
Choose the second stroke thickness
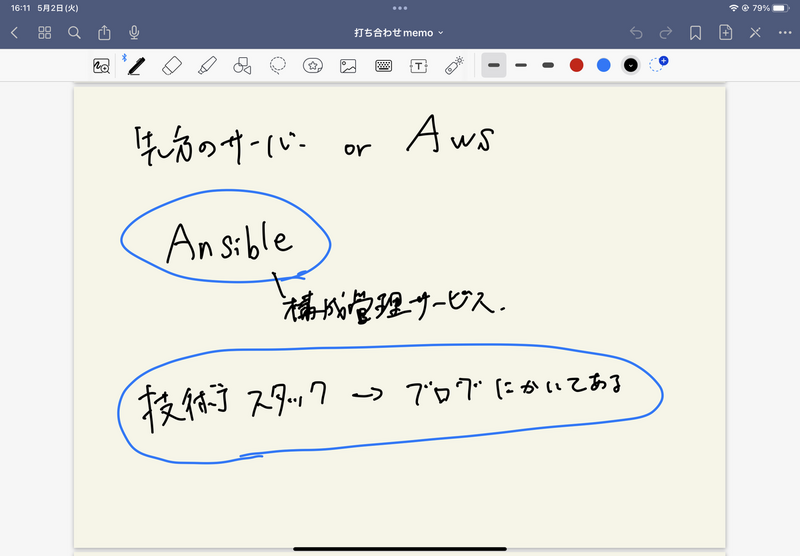(x=521, y=65)
